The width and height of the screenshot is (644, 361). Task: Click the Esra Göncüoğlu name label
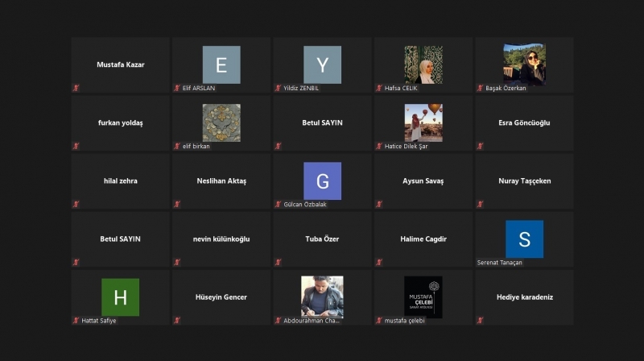(x=524, y=123)
